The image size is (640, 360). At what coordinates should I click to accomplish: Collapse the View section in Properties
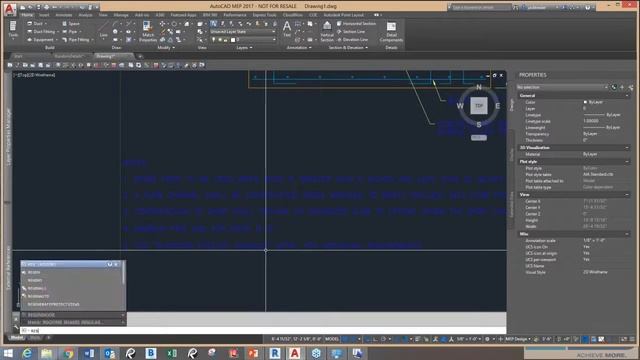coord(627,195)
